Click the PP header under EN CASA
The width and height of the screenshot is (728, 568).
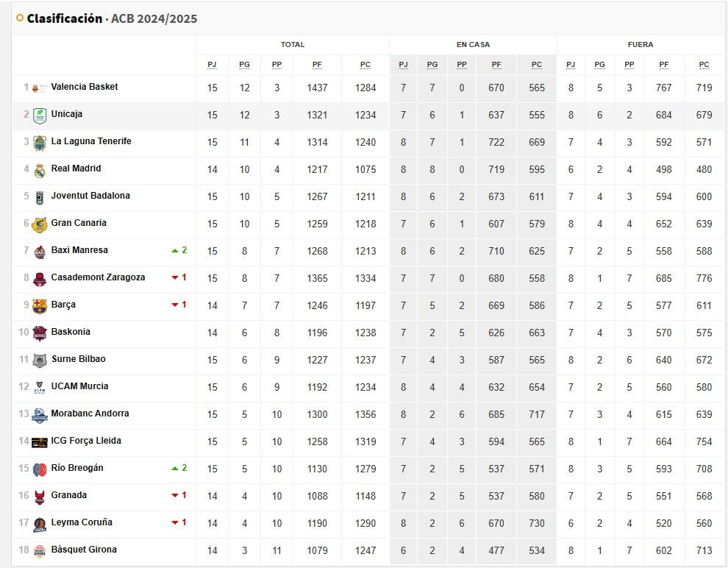[462, 65]
